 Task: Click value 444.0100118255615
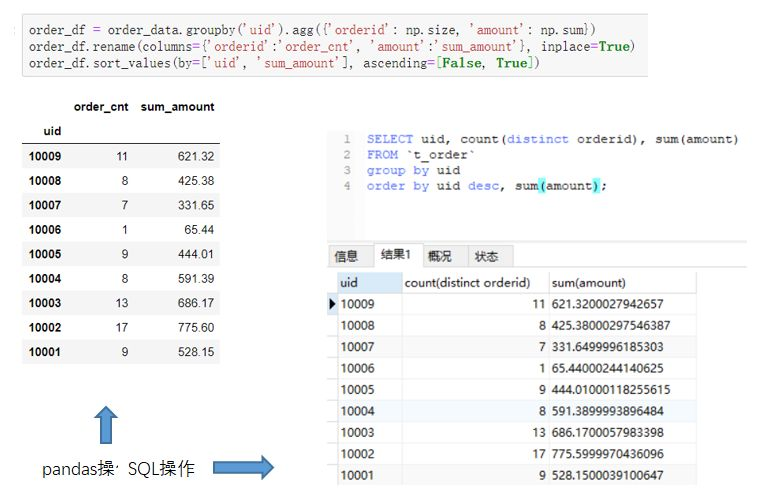(x=611, y=390)
